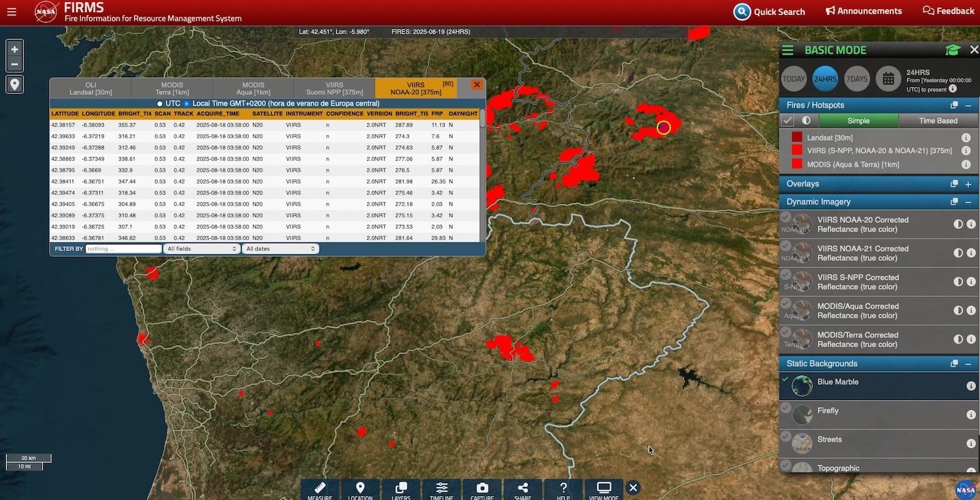Viewport: 980px width, 500px height.
Task: Open the Feedback link
Action: coord(949,11)
